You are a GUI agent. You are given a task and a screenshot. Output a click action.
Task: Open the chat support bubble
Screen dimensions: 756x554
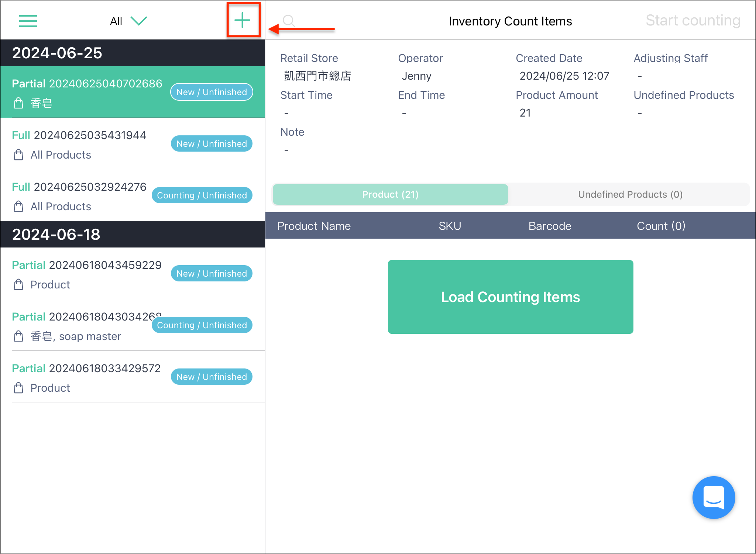pyautogui.click(x=714, y=497)
